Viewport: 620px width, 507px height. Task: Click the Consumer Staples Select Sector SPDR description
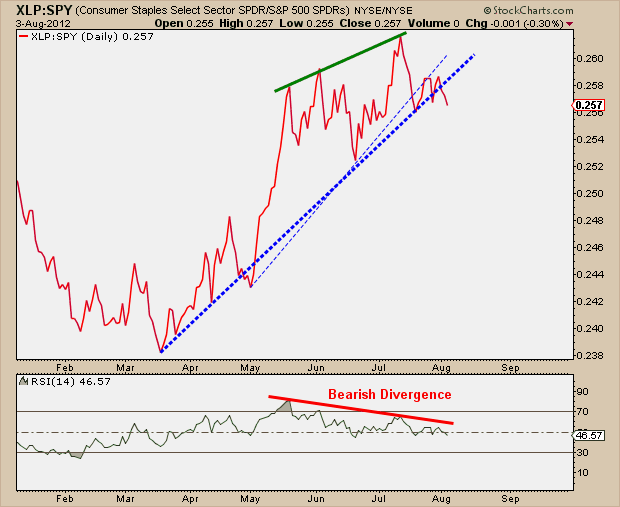212,10
